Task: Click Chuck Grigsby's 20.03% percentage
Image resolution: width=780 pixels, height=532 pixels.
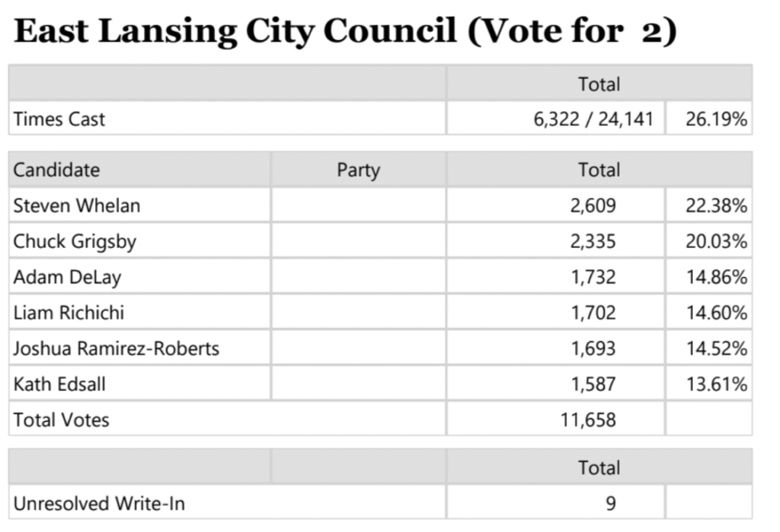Action: point(716,242)
